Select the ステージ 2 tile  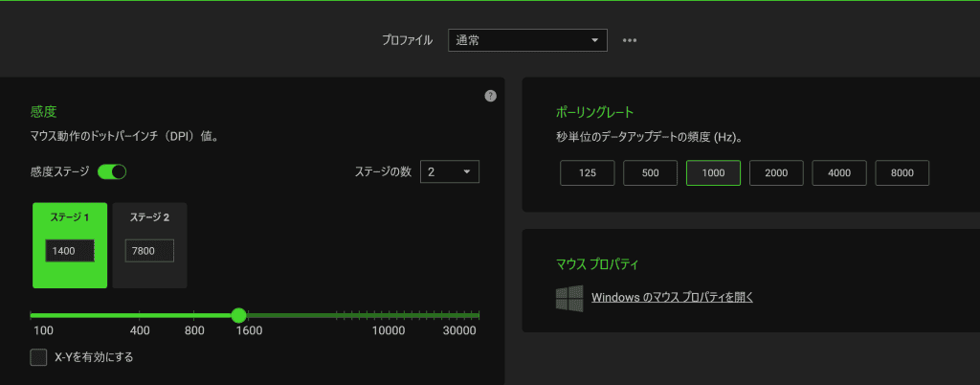(x=149, y=218)
